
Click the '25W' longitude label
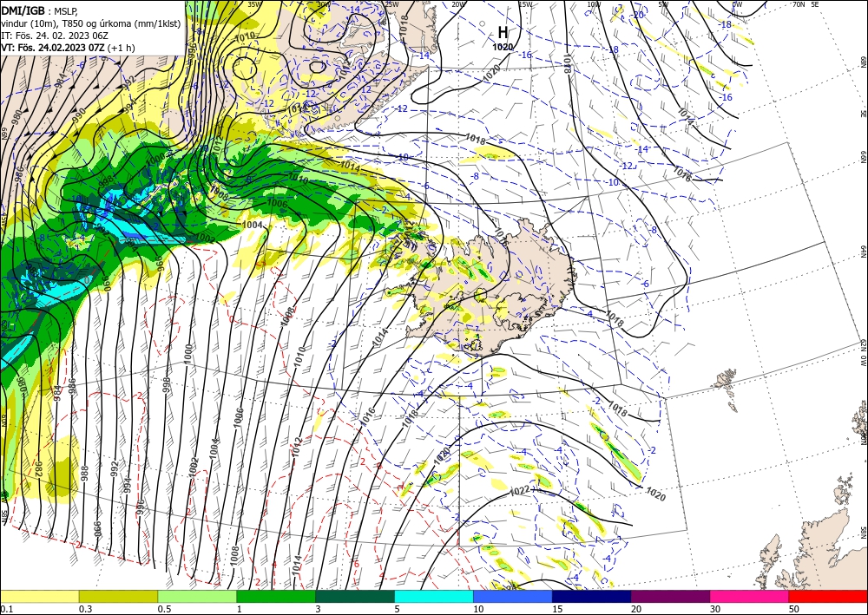pos(391,4)
